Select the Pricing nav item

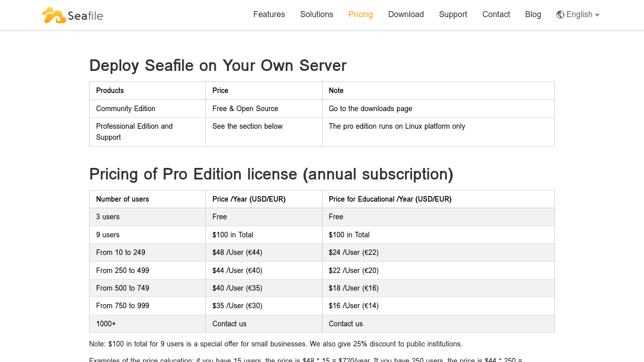click(x=360, y=15)
